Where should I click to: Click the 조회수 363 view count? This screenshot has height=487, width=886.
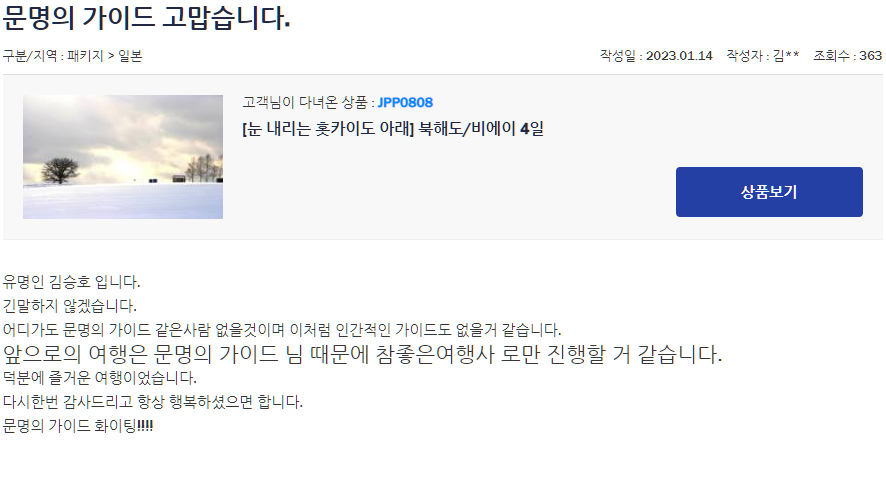[848, 55]
